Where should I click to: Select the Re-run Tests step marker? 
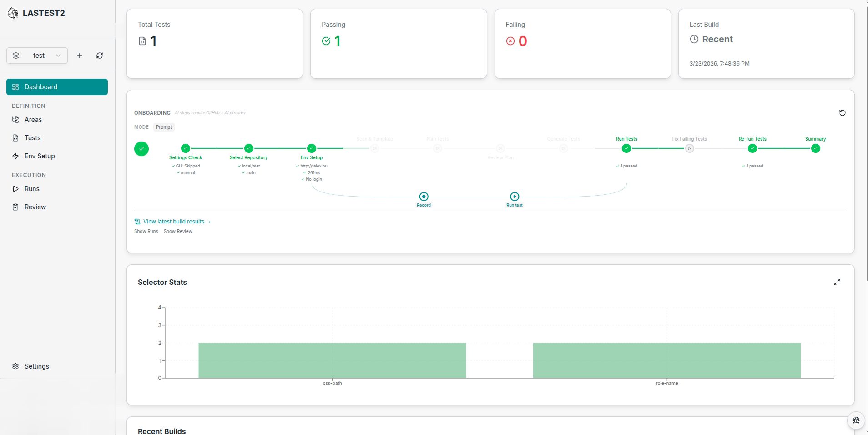click(x=752, y=148)
